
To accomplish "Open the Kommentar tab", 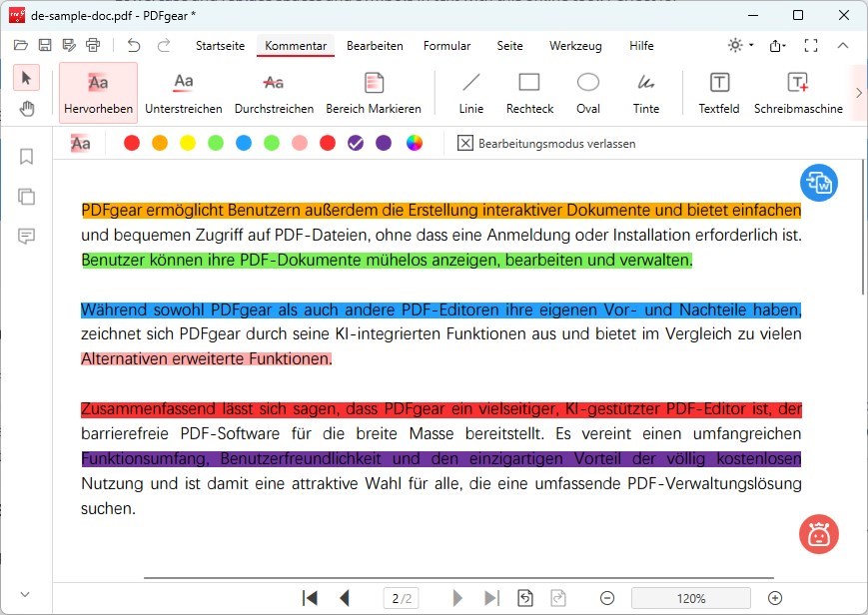I will click(296, 46).
